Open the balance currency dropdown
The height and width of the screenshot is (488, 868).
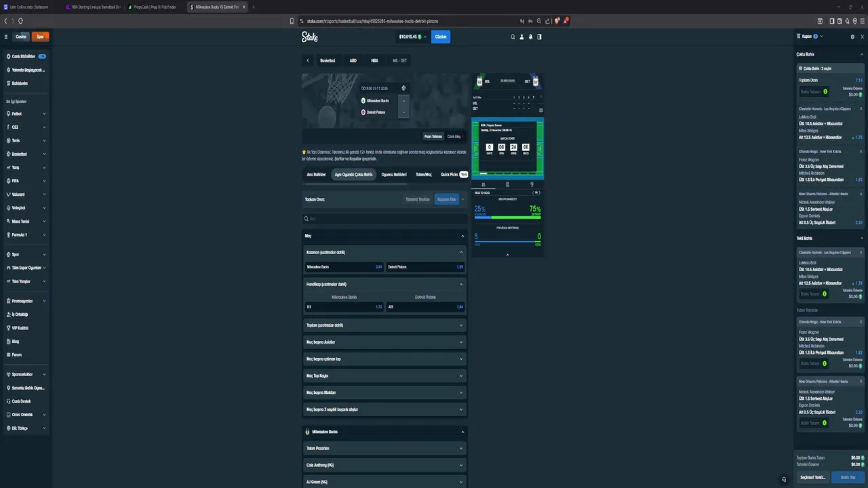pyautogui.click(x=413, y=37)
